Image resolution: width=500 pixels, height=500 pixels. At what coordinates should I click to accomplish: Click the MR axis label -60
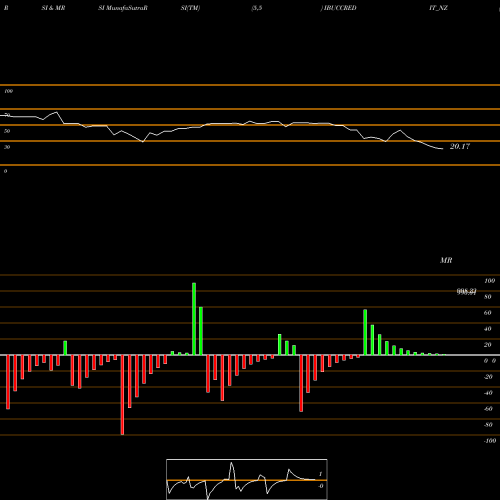pos(488,409)
